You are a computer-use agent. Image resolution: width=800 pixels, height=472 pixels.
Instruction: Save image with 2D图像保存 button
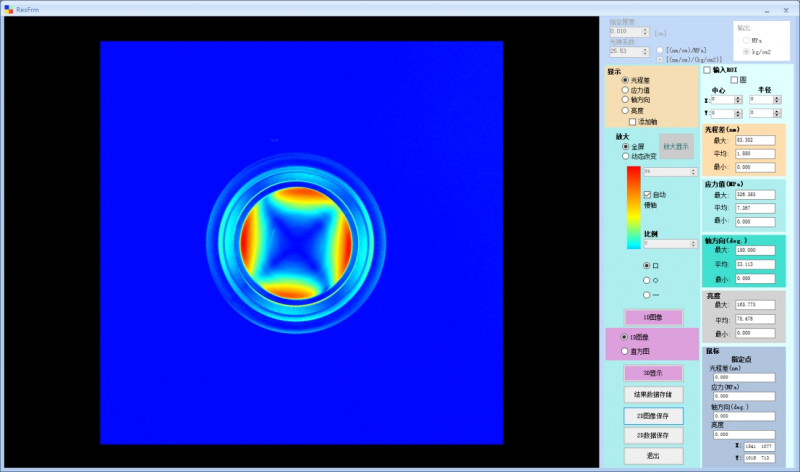pyautogui.click(x=653, y=415)
